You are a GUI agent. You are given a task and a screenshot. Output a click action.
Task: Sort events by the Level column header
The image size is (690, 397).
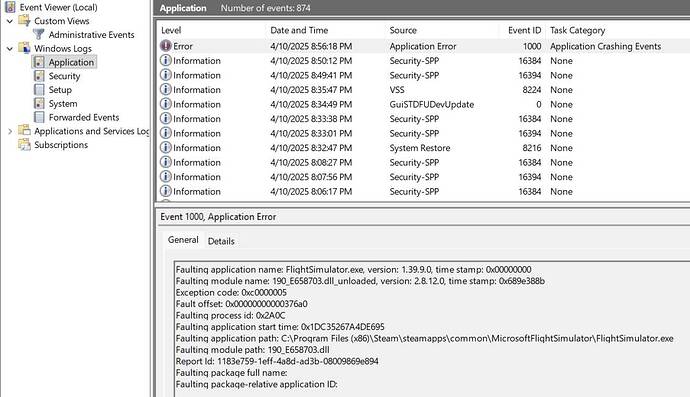[171, 30]
